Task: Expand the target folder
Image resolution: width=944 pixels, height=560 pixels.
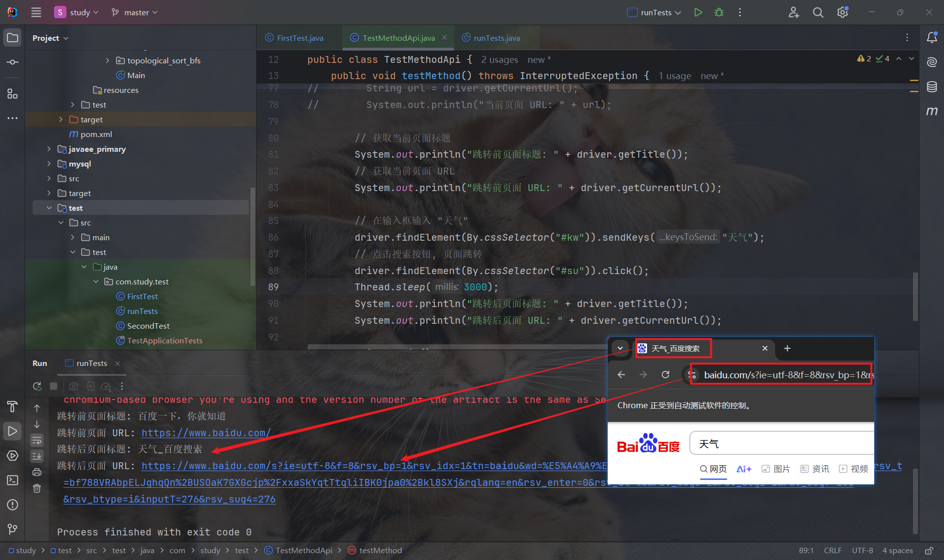Action: pos(60,119)
